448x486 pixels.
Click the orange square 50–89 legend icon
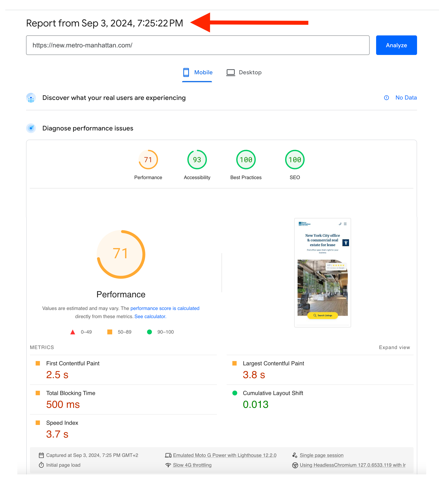point(110,332)
